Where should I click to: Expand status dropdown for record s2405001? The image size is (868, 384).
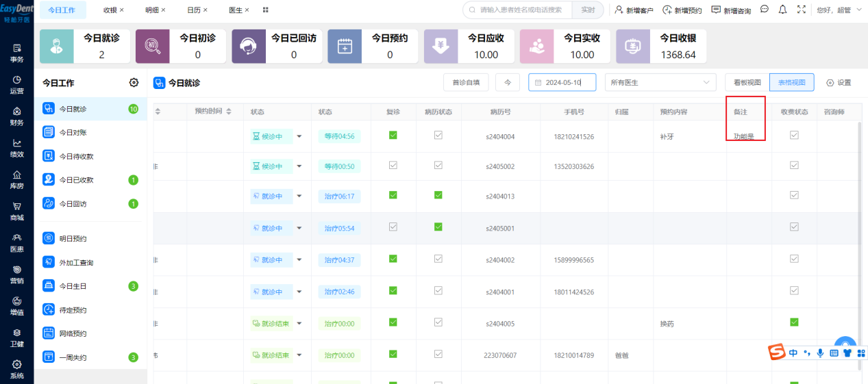(299, 228)
